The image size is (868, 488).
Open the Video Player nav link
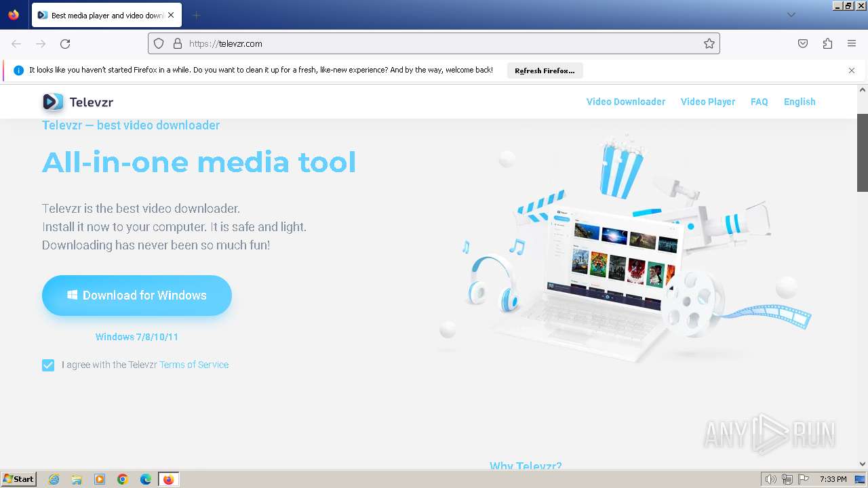coord(708,102)
